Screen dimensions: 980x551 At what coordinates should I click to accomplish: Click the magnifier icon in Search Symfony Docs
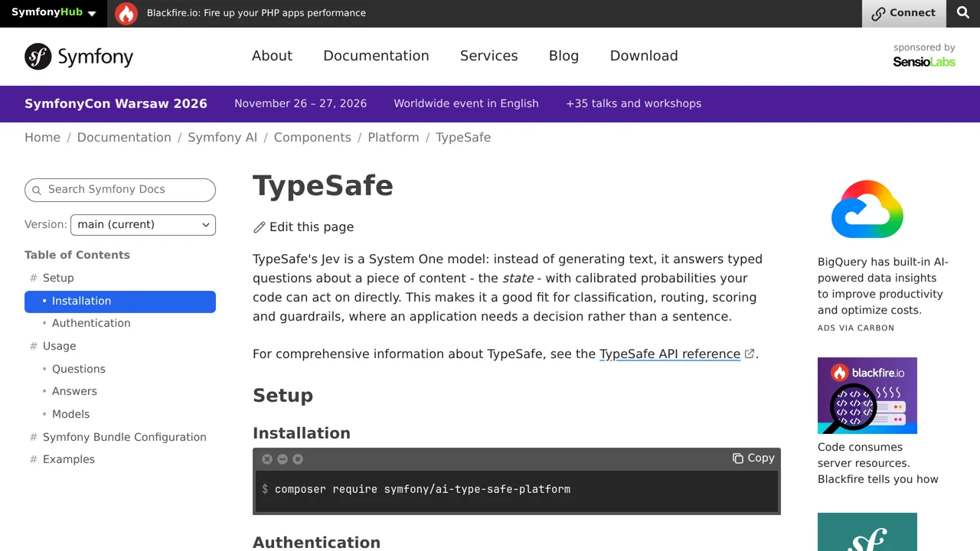pyautogui.click(x=37, y=190)
